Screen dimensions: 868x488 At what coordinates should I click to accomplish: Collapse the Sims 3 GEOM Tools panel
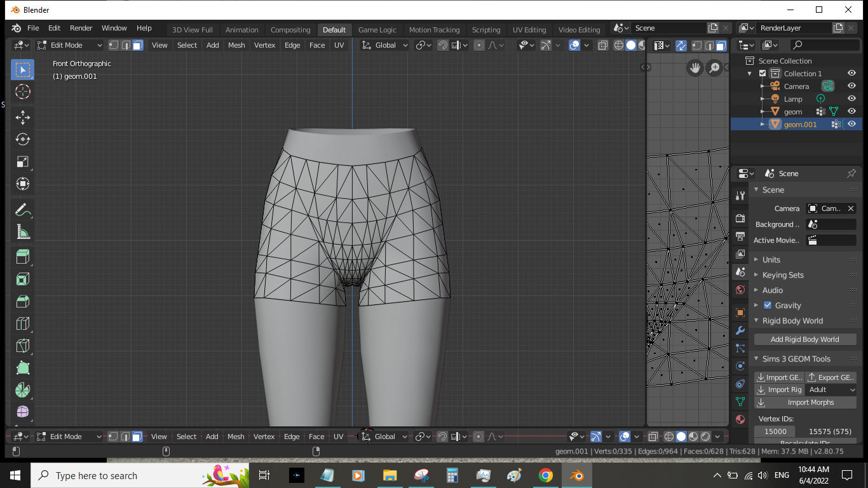tap(796, 358)
